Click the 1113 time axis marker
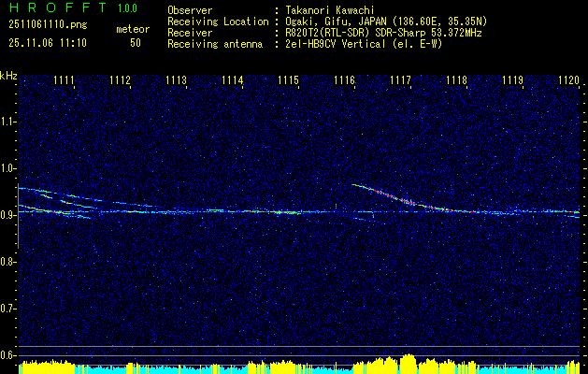 [177, 79]
